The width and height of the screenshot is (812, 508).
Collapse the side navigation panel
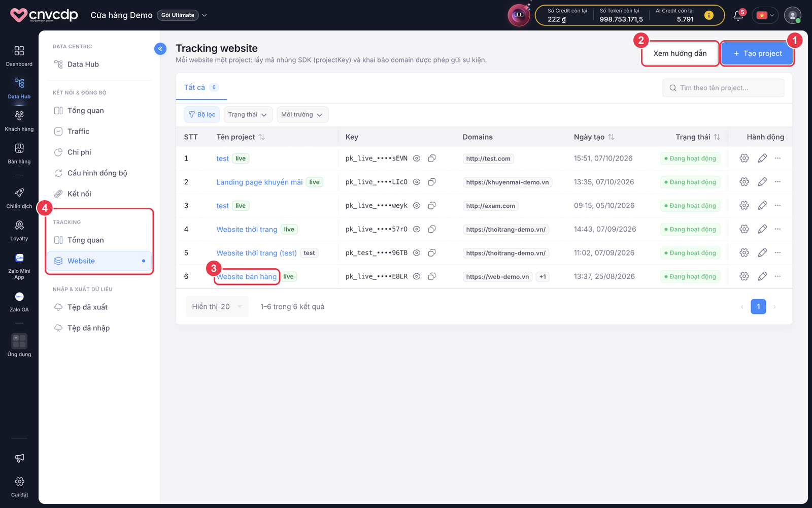[160, 49]
